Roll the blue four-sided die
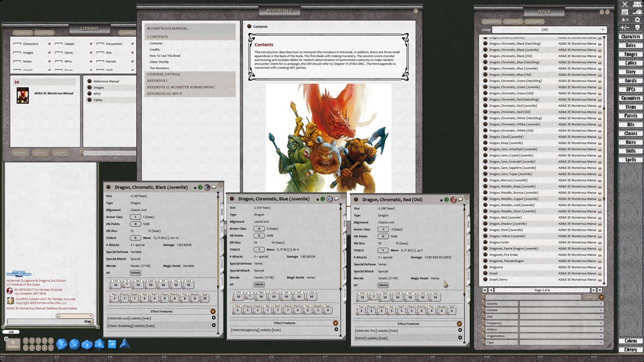Viewport: 644px width, 362px height. [x=125, y=344]
